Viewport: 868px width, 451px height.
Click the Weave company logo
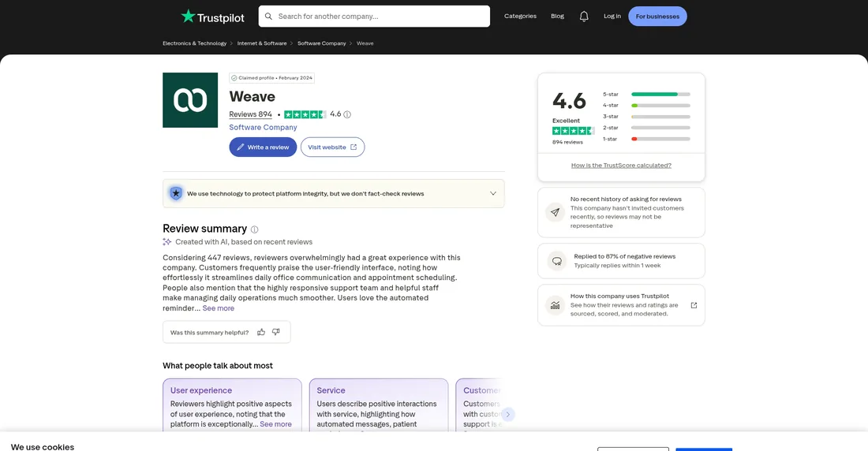tap(190, 100)
